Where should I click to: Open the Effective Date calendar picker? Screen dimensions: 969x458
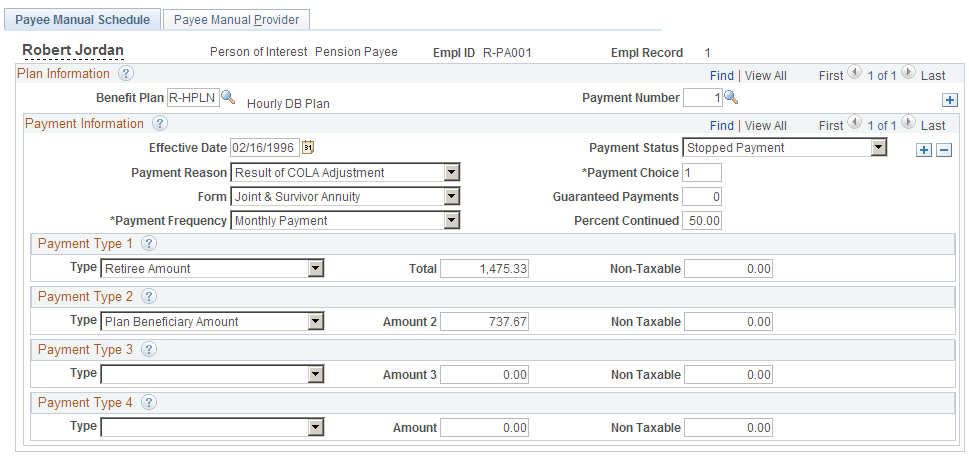[x=308, y=147]
